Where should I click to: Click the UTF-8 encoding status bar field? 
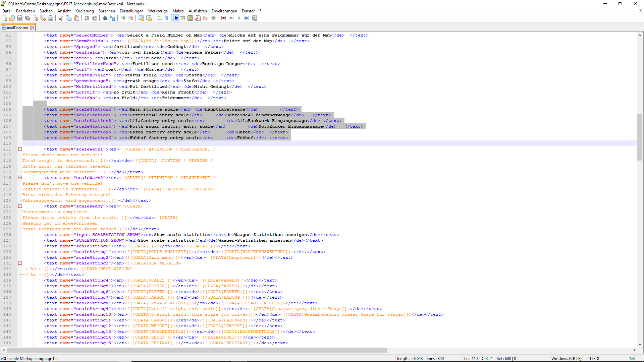(x=593, y=358)
